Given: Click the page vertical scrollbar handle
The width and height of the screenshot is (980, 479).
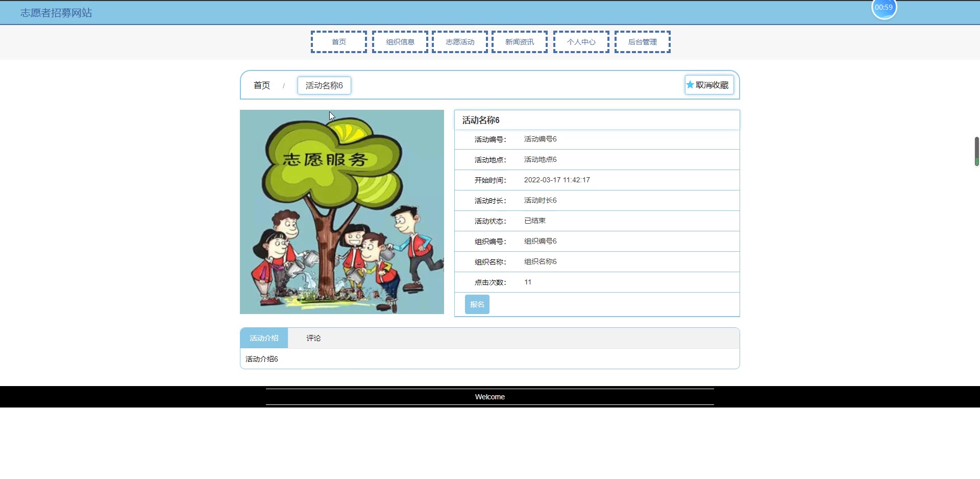Looking at the screenshot, I should (976, 151).
